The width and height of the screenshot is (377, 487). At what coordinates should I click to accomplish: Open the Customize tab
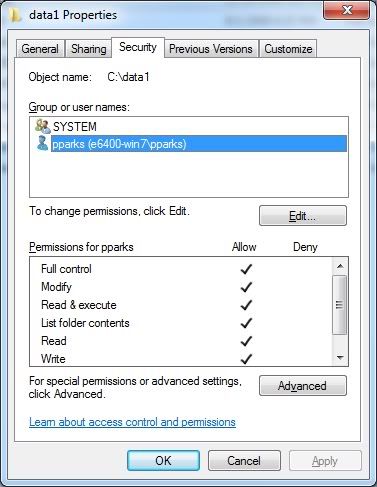288,49
